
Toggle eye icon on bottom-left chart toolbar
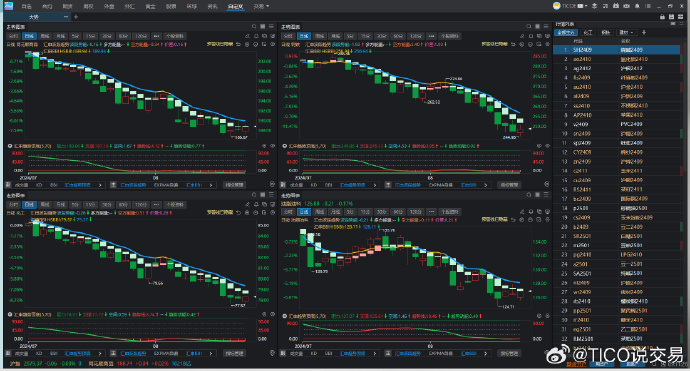[272, 213]
